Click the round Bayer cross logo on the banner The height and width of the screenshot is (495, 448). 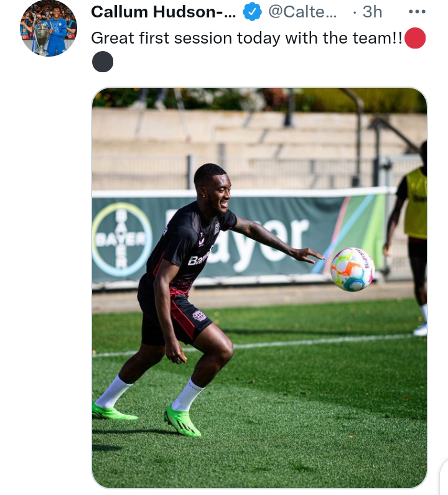122,239
